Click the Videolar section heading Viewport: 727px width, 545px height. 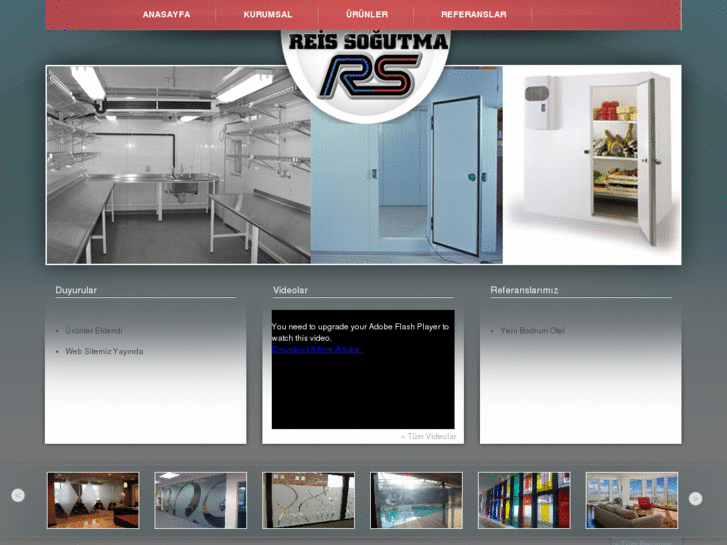290,290
